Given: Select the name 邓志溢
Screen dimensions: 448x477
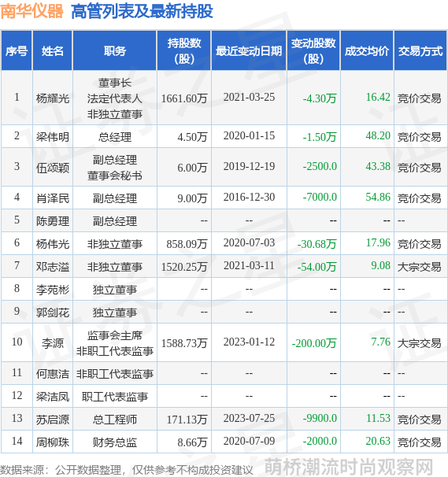Looking at the screenshot, I should pyautogui.click(x=53, y=267).
